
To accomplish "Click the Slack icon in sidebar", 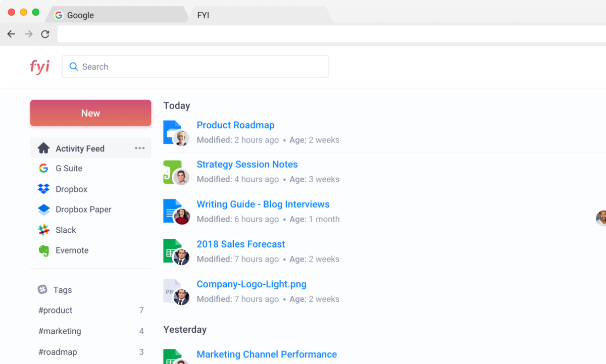I will (44, 230).
